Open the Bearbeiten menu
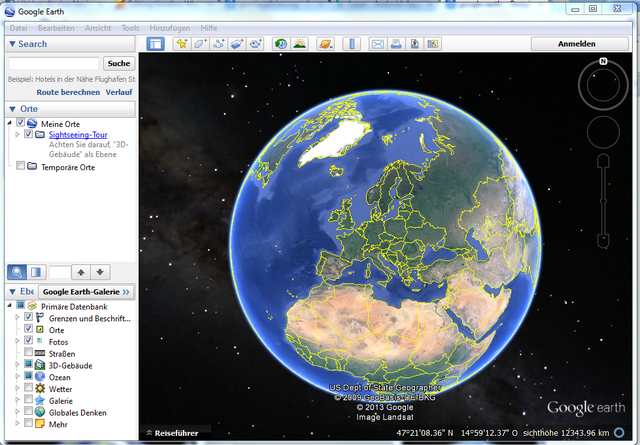640x445 pixels. (x=56, y=28)
